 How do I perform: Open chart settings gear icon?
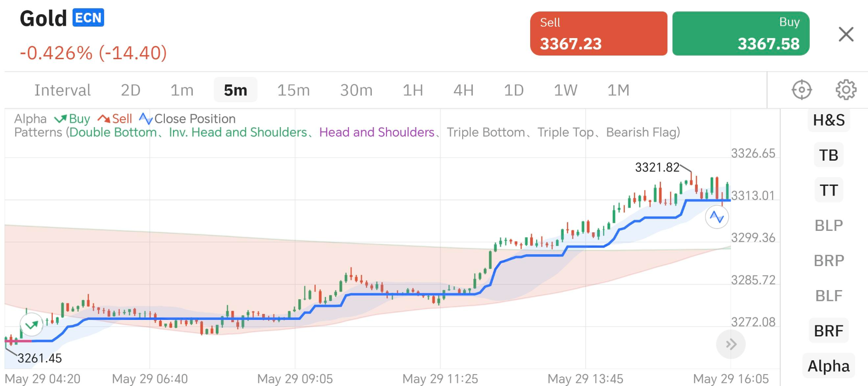pyautogui.click(x=846, y=90)
